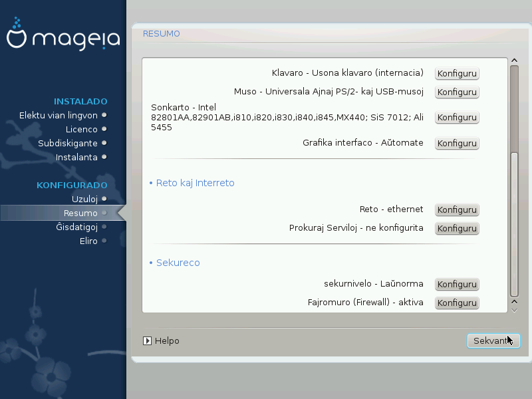Image resolution: width=532 pixels, height=399 pixels.
Task: Click scrollbar up arrow in summary list
Action: tap(513, 61)
